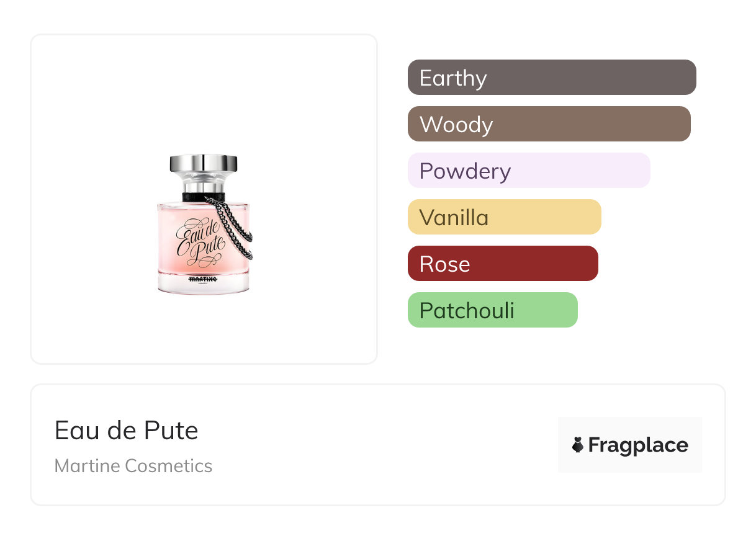
Task: Select the Rose accord bar
Action: 503,264
